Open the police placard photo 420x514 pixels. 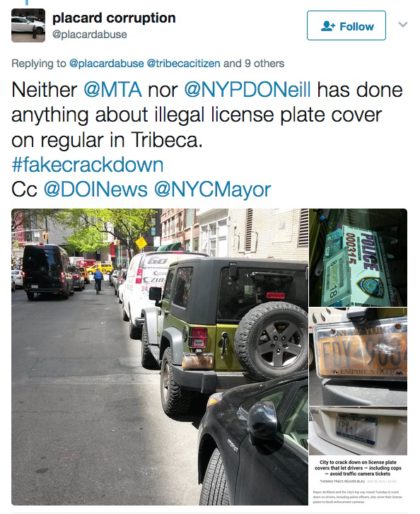point(358,258)
